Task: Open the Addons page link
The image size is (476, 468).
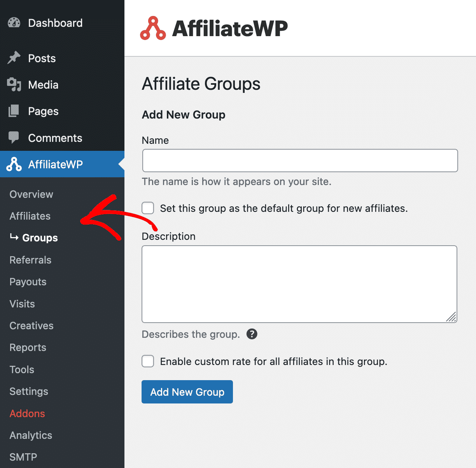Action: click(27, 414)
